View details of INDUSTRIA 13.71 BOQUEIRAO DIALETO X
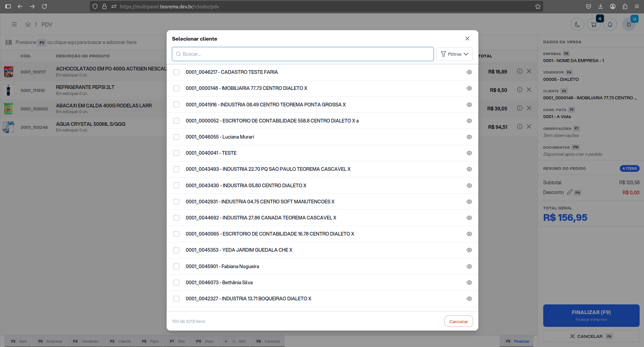The image size is (644, 347). point(469,299)
